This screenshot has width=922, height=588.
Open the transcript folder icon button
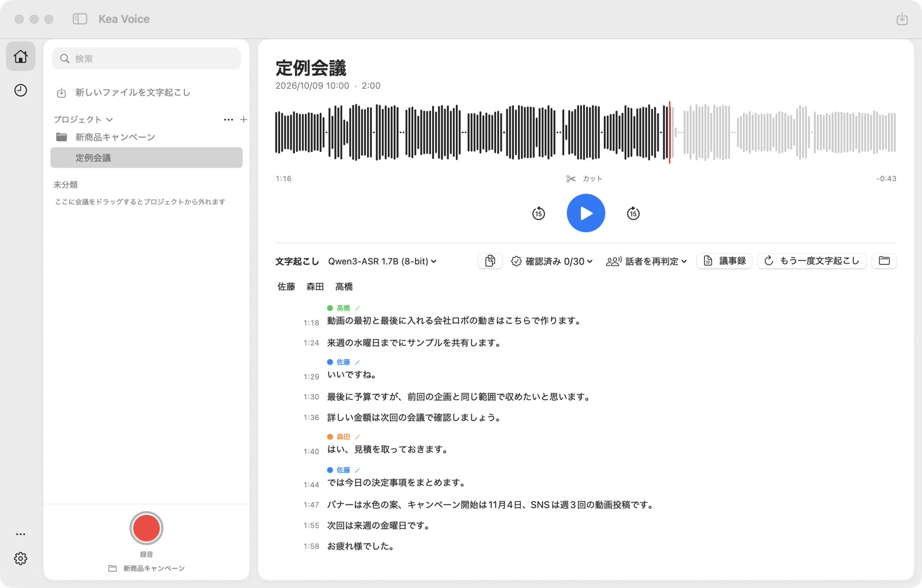884,261
